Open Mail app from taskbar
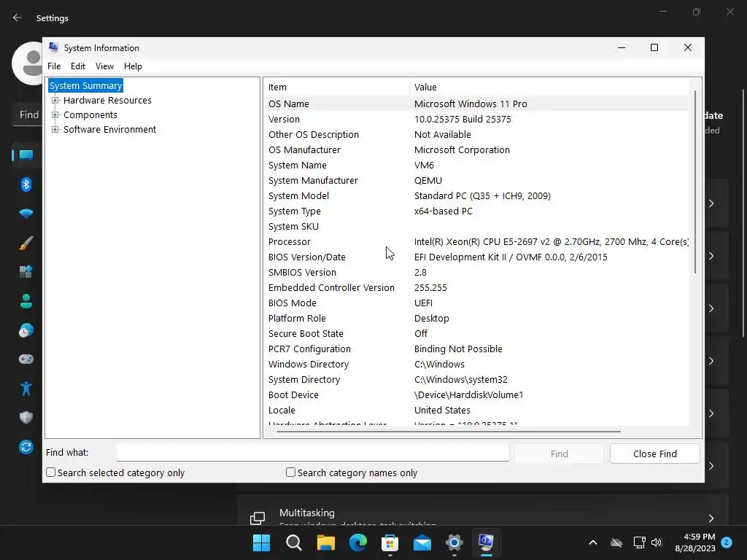The image size is (747, 560). [x=422, y=542]
